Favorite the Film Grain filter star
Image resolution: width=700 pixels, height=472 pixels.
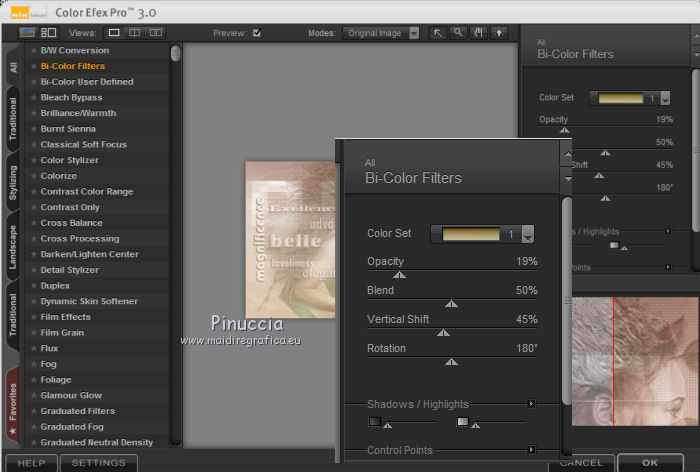click(x=33, y=333)
